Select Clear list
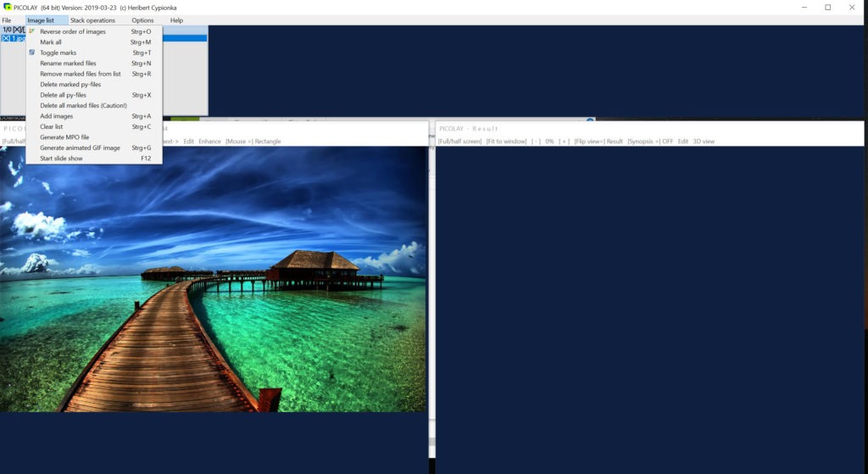 tap(94, 126)
